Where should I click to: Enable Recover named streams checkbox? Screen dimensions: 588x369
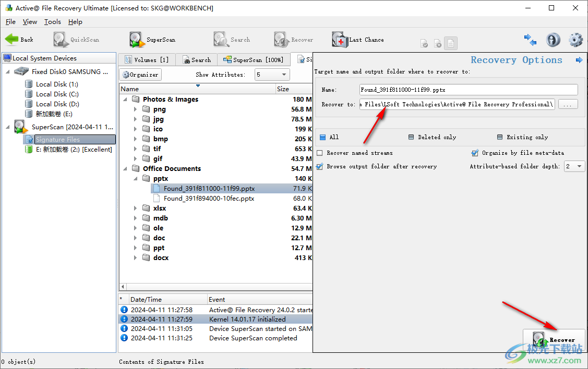(320, 153)
